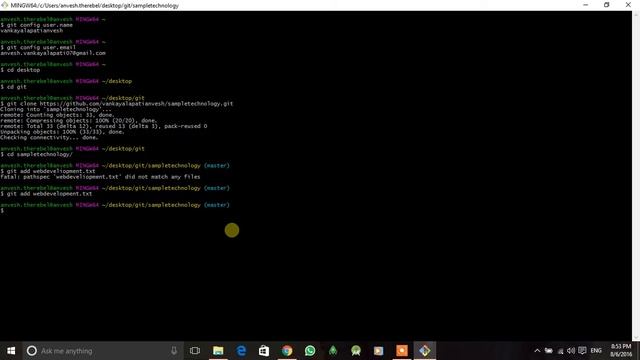Open the clock showing 8:53 PM
The height and width of the screenshot is (360, 640).
coord(621,351)
